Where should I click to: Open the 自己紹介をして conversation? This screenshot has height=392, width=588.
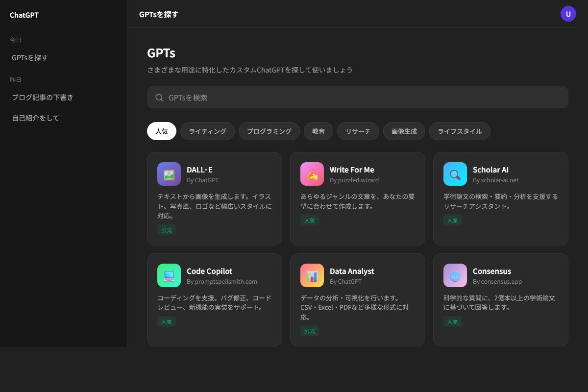pyautogui.click(x=35, y=118)
